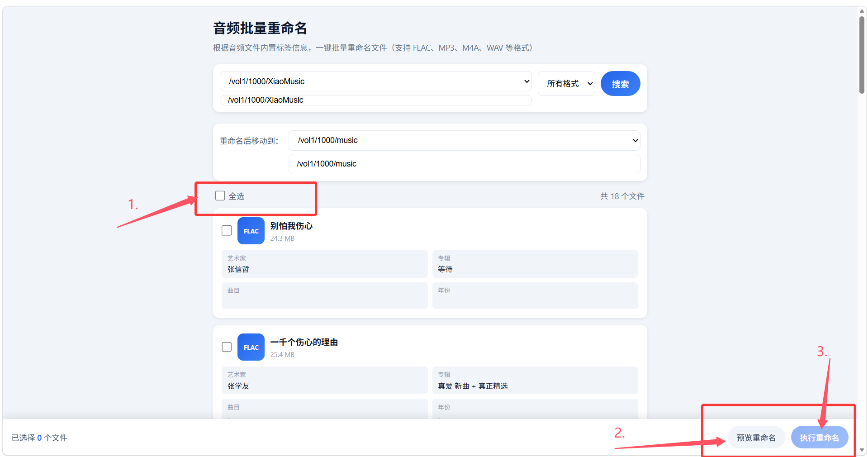Click artist value 张信哲

click(238, 269)
